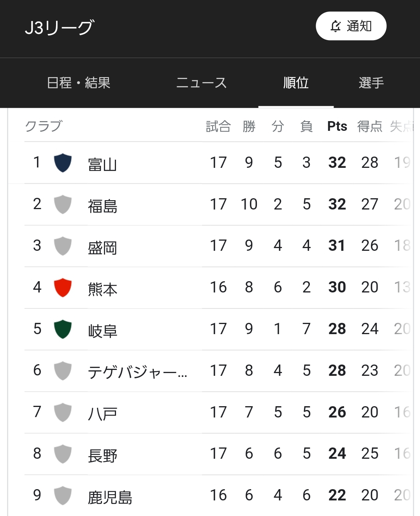Switch to the ニュース tab
Image resolution: width=420 pixels, height=516 pixels.
[x=201, y=83]
